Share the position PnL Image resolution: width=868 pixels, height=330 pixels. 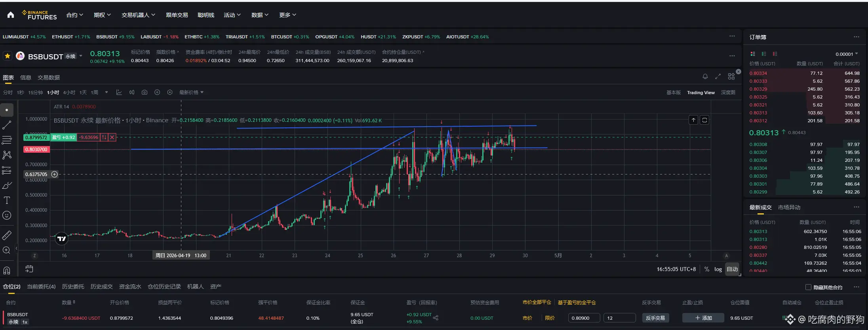436,318
